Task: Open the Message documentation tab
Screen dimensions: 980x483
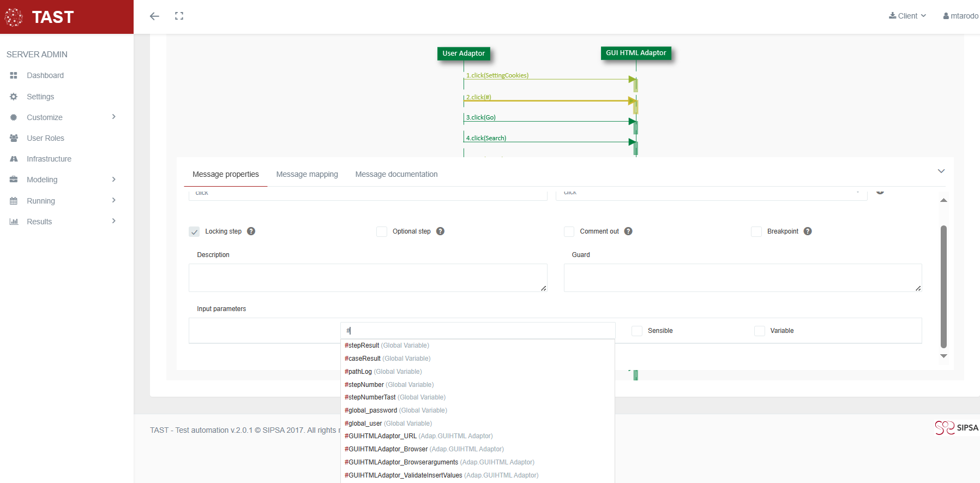Action: tap(396, 174)
